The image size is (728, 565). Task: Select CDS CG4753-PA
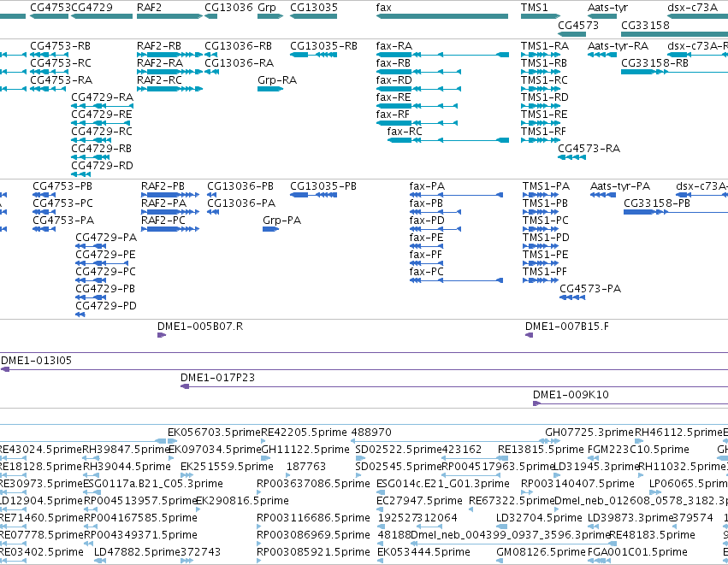[x=44, y=229]
